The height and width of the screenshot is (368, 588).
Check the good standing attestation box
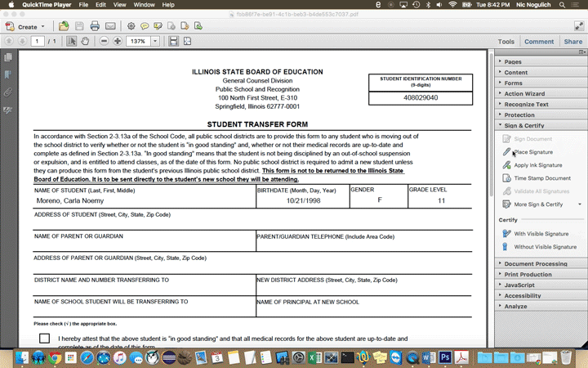pyautogui.click(x=44, y=338)
